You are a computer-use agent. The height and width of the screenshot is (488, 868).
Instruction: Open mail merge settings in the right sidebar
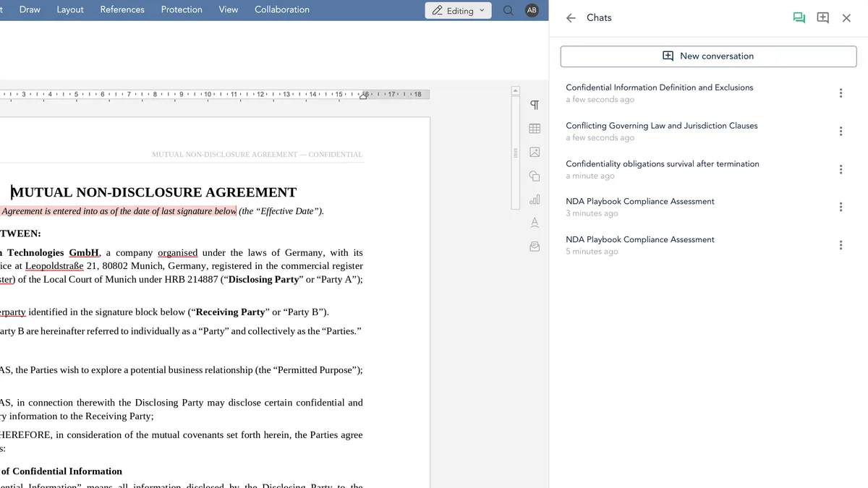pos(535,247)
